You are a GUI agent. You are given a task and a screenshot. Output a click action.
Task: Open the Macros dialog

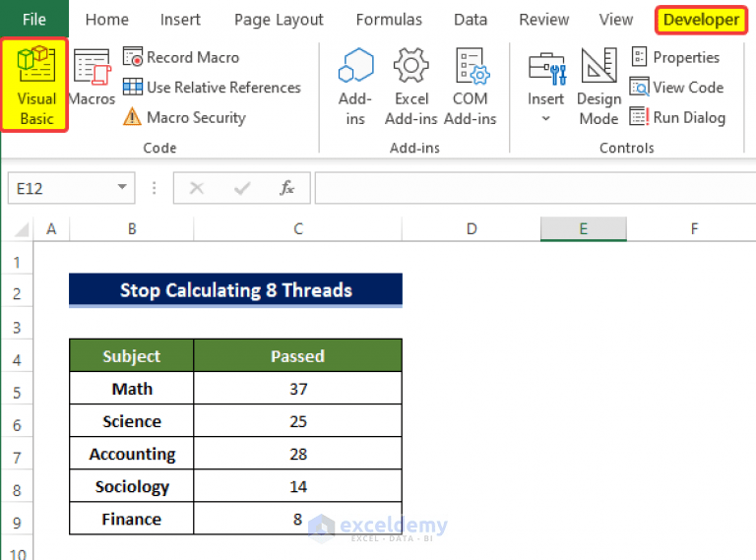click(x=93, y=77)
